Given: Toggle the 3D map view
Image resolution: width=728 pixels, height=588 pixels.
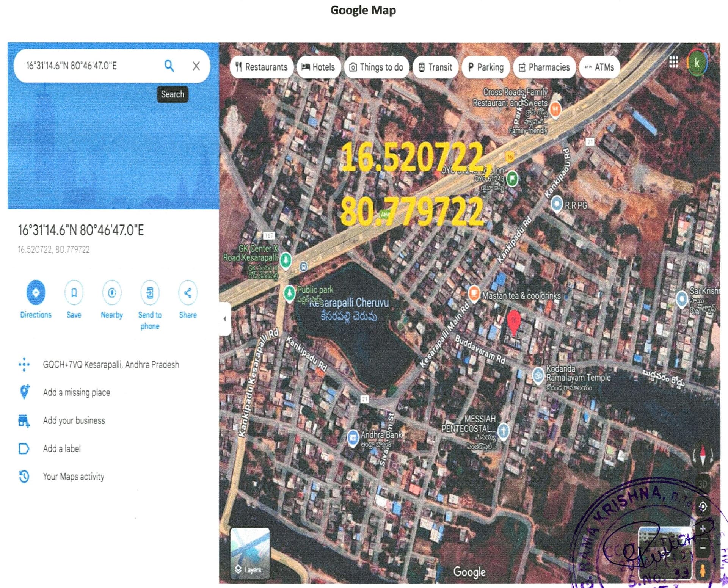Looking at the screenshot, I should click(703, 484).
